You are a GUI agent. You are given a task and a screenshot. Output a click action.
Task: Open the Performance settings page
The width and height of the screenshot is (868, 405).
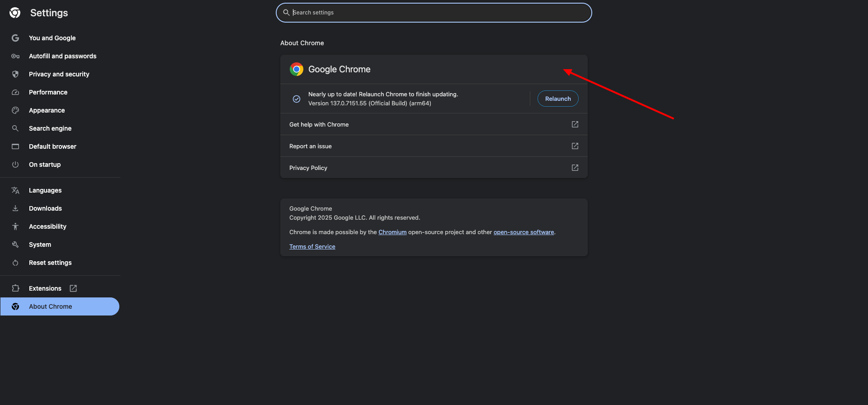60,92
